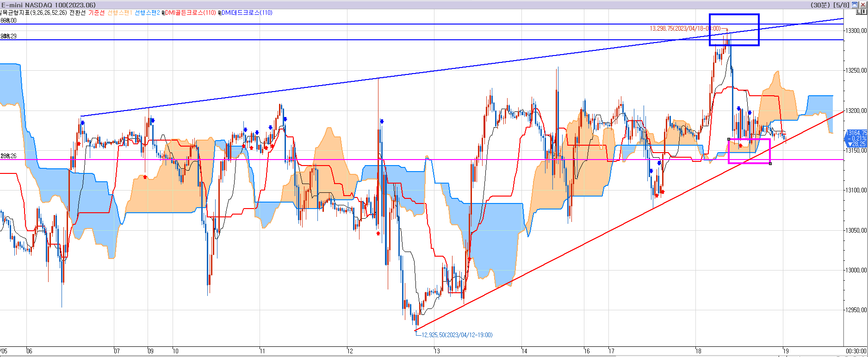
Task: Click the 12950.00 price axis label
Action: coord(856,310)
